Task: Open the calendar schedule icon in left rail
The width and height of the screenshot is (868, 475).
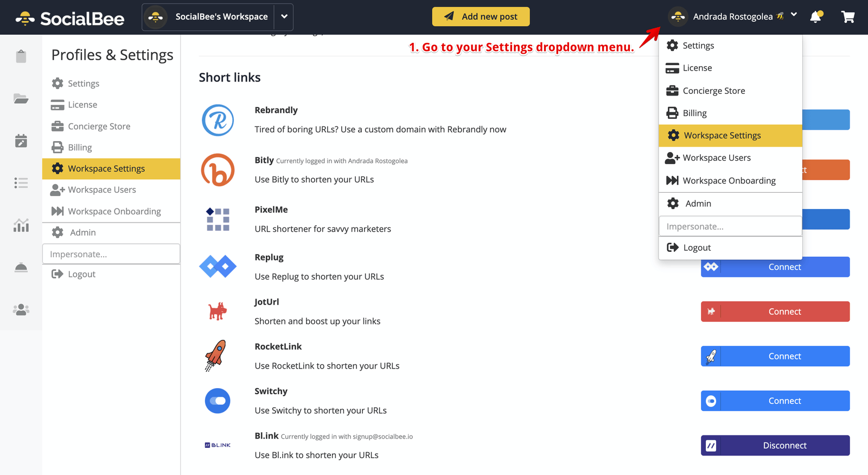Action: 21,141
